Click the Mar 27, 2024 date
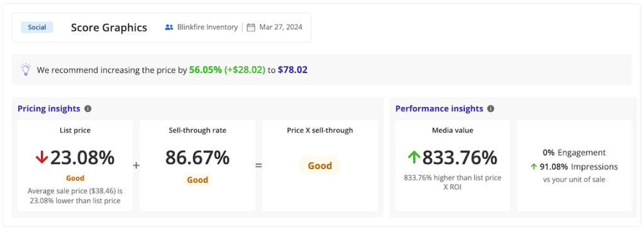The image size is (644, 230). [x=281, y=28]
